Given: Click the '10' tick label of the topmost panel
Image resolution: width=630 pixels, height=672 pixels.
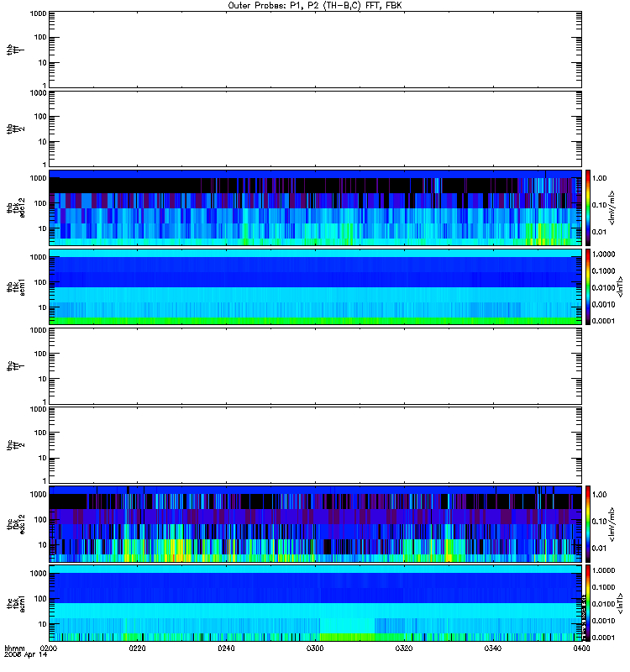Looking at the screenshot, I should tap(43, 62).
